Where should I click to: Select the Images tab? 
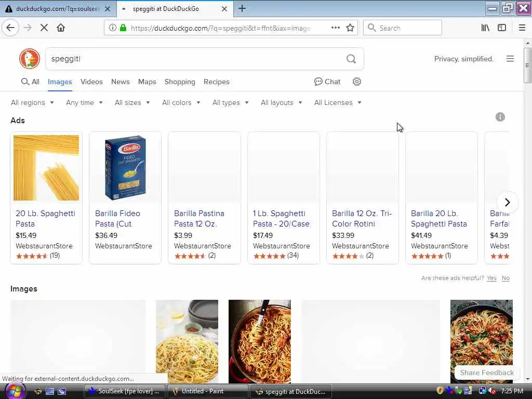click(60, 82)
